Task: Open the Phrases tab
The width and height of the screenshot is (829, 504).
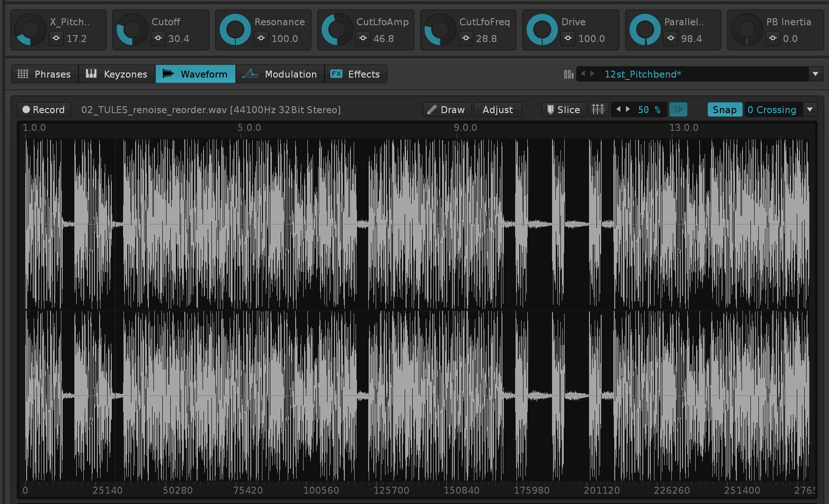Action: (45, 74)
